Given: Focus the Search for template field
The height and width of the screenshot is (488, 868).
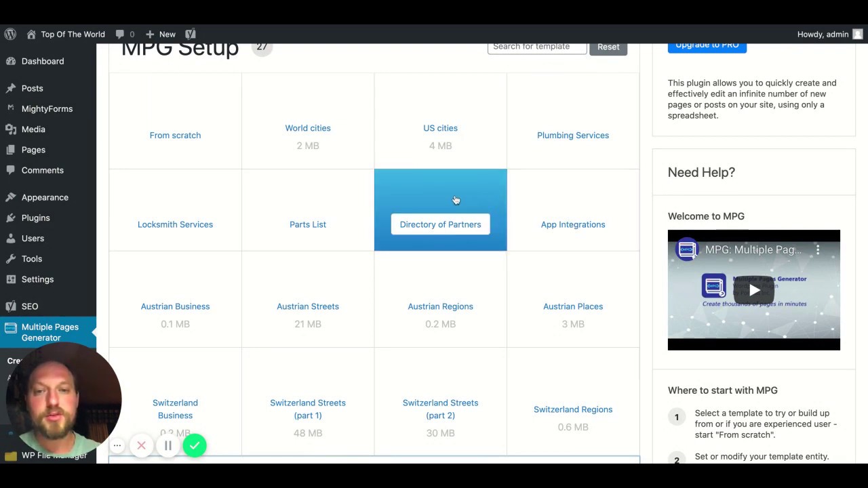Looking at the screenshot, I should pos(537,47).
